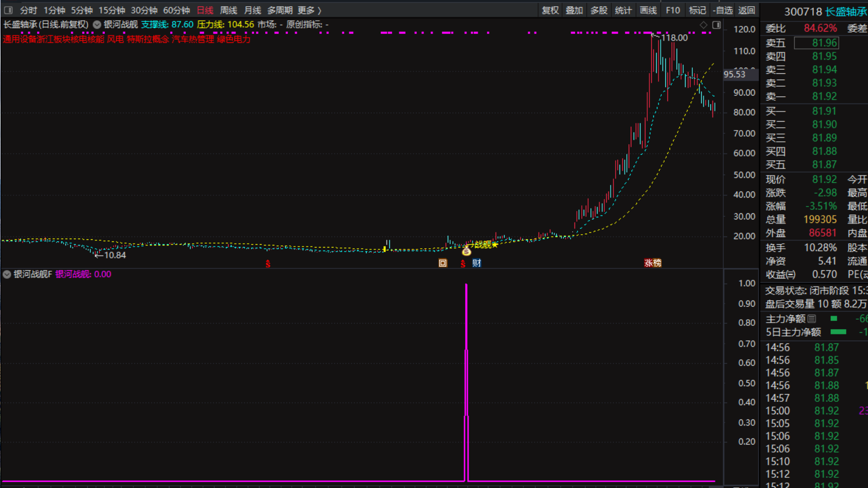Expand the 更多 timeframe options
The width and height of the screenshot is (868, 488).
(309, 10)
